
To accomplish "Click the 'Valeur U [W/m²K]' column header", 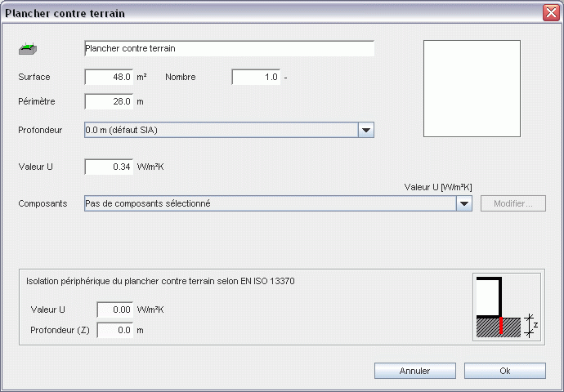I will pyautogui.click(x=438, y=187).
